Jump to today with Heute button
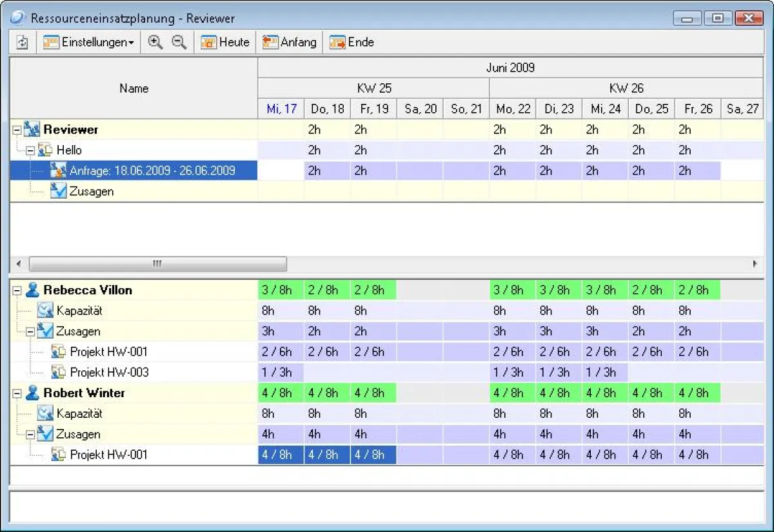The width and height of the screenshot is (774, 532). [x=224, y=43]
